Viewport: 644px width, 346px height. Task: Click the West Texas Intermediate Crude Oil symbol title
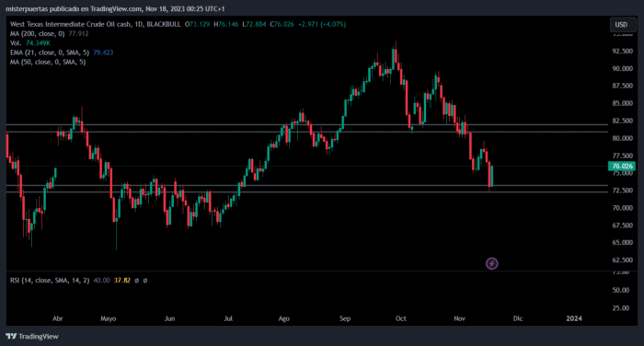95,24
